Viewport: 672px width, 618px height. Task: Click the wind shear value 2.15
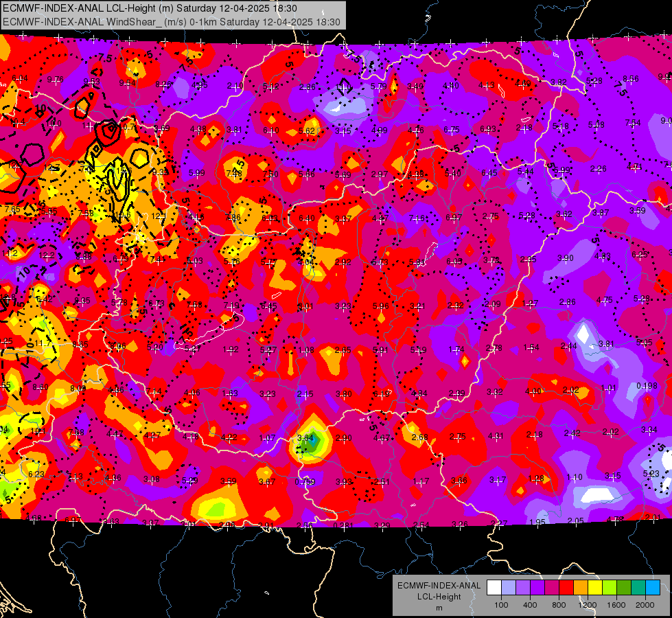click(305, 394)
